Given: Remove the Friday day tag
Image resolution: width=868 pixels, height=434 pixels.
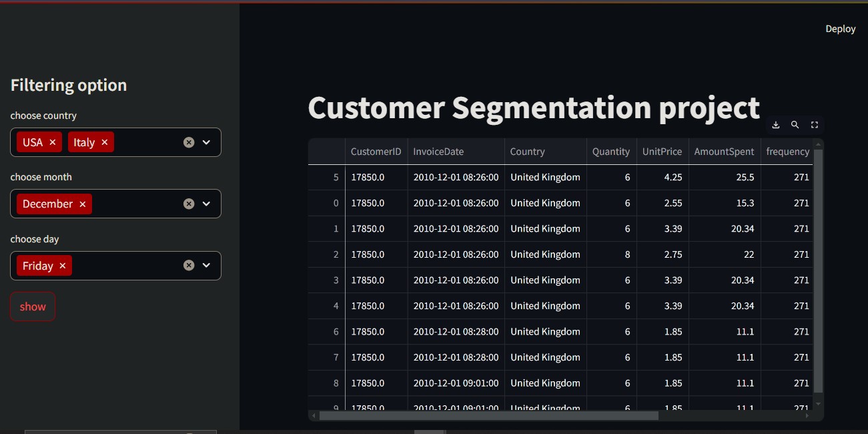Looking at the screenshot, I should pyautogui.click(x=63, y=266).
